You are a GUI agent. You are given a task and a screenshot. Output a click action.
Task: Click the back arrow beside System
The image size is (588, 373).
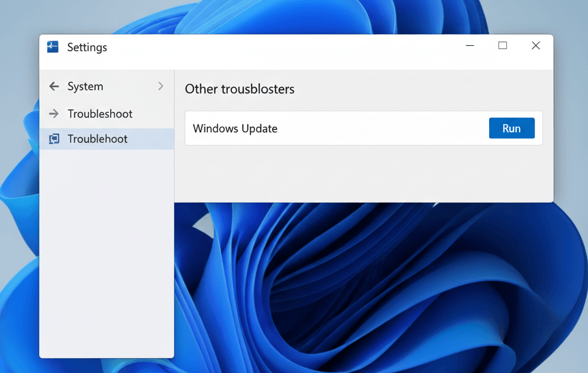pos(54,87)
